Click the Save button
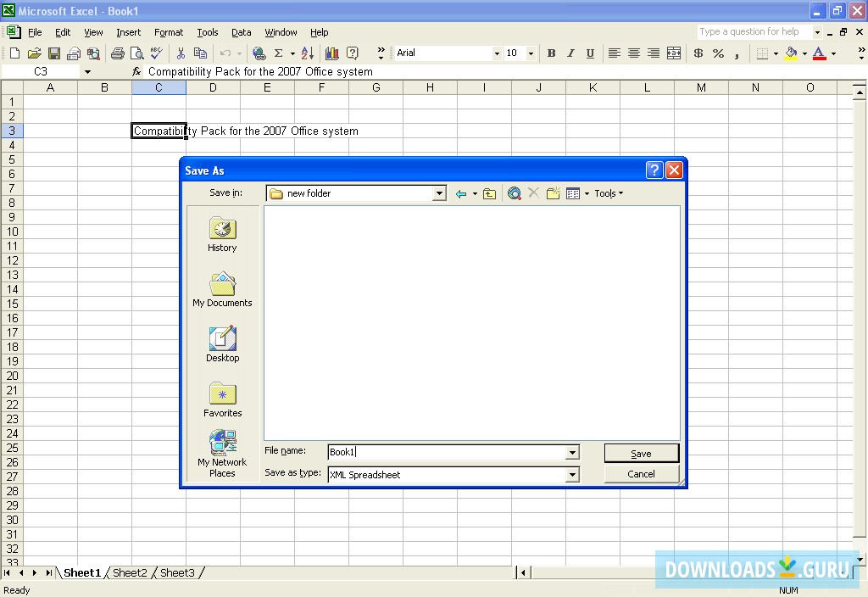 pos(641,452)
